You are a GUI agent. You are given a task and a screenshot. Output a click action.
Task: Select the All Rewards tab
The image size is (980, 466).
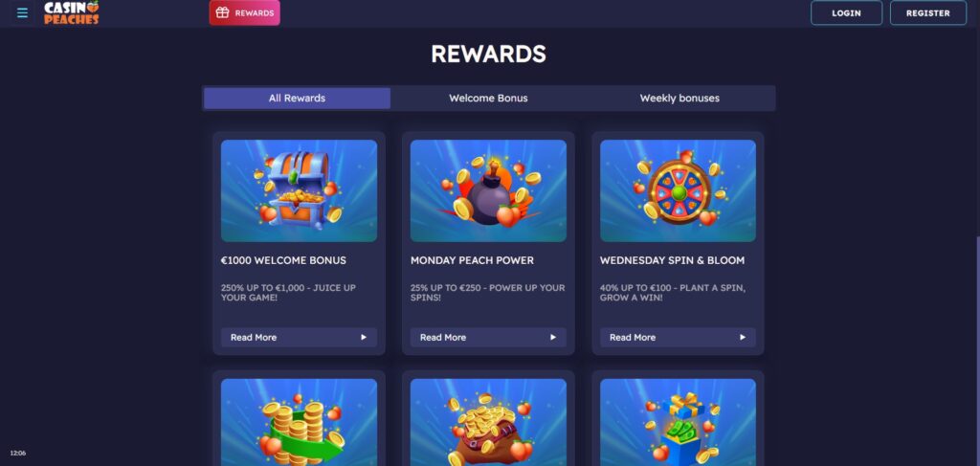coord(297,98)
